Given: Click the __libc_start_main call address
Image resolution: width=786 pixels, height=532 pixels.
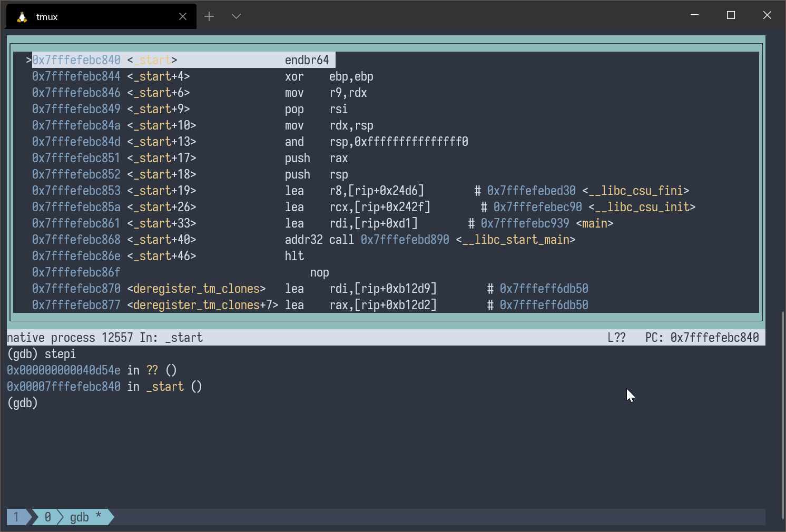Looking at the screenshot, I should (405, 240).
